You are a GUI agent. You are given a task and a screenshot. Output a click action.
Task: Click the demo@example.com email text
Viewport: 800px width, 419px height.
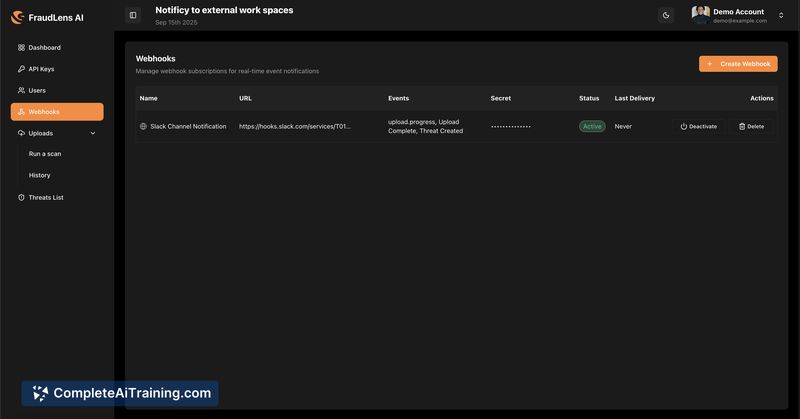740,21
